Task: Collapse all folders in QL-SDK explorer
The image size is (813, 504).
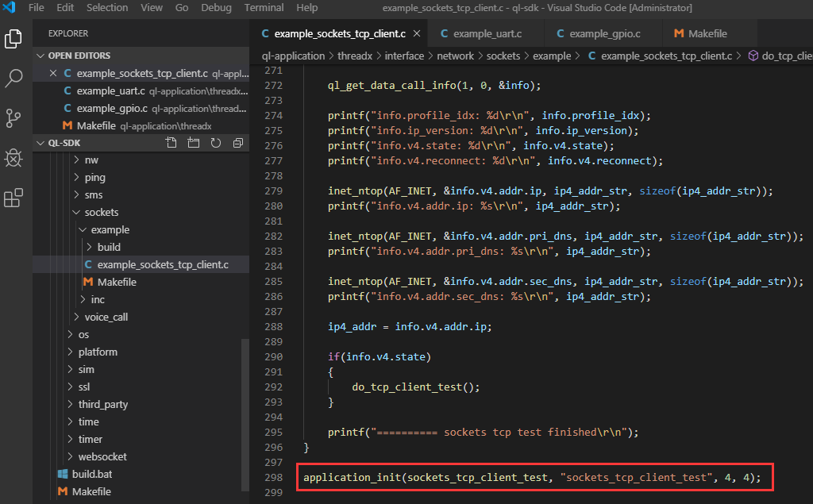Action: tap(237, 143)
